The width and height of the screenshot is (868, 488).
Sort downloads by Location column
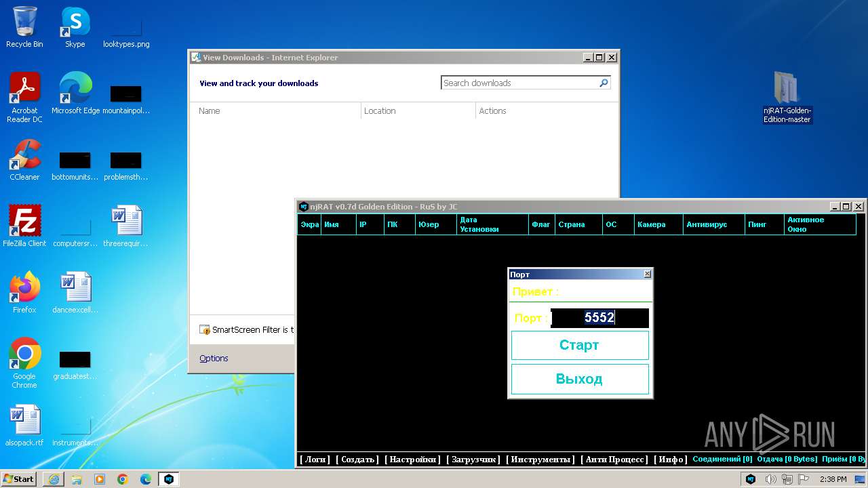(418, 110)
